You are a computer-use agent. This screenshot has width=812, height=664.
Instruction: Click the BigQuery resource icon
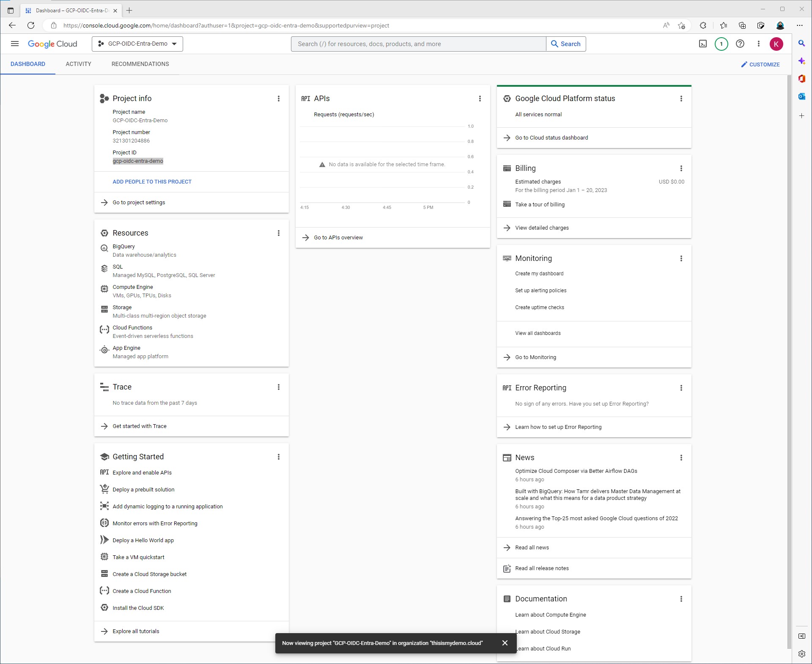[x=104, y=248]
